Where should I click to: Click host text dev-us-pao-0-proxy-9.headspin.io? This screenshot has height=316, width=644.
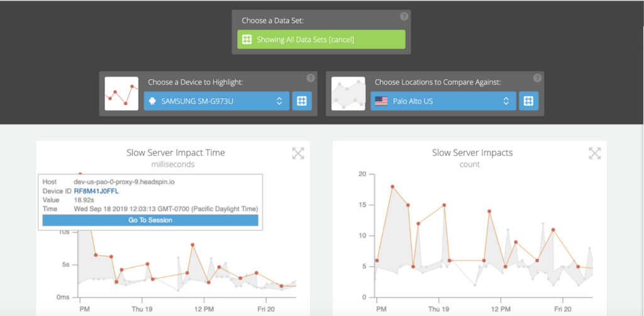124,182
